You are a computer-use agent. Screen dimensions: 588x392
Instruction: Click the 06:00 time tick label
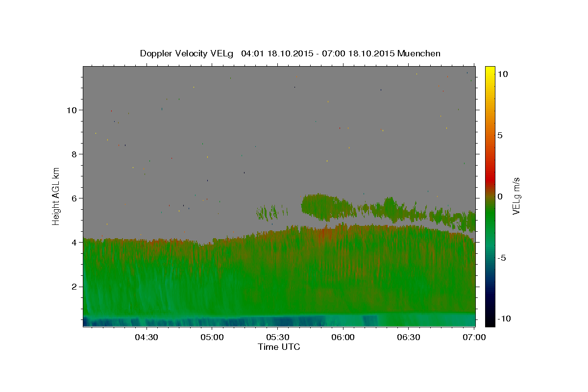click(343, 337)
